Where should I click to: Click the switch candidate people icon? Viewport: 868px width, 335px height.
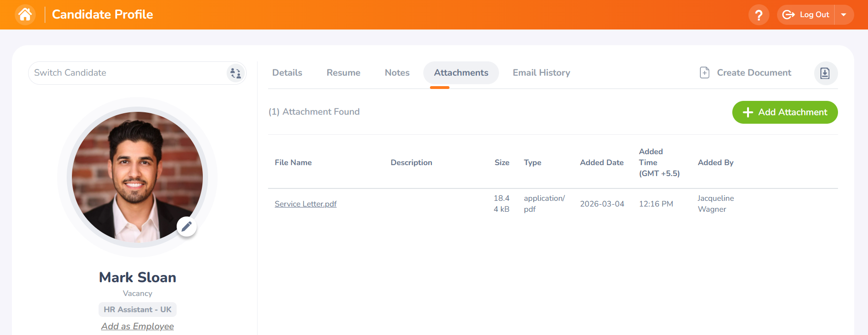[235, 73]
